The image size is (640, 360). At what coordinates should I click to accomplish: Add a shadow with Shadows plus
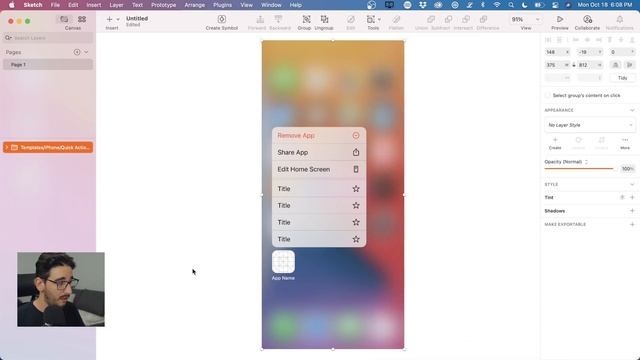coord(632,211)
